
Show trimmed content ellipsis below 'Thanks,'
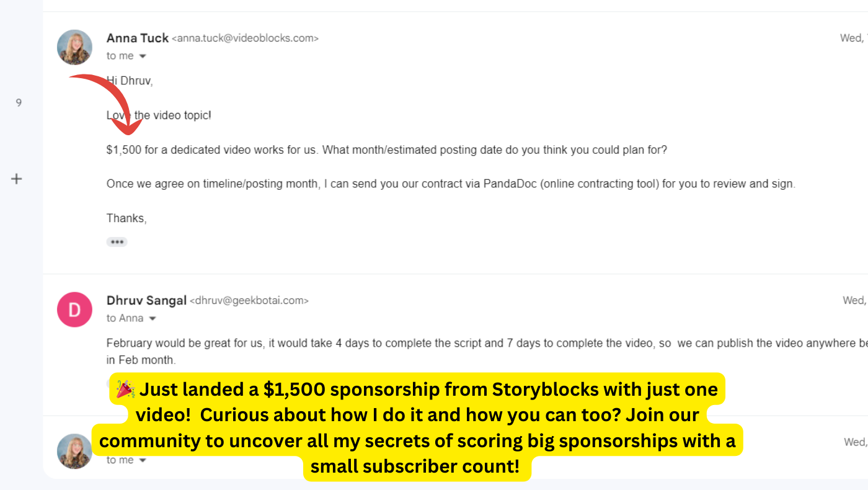click(117, 242)
